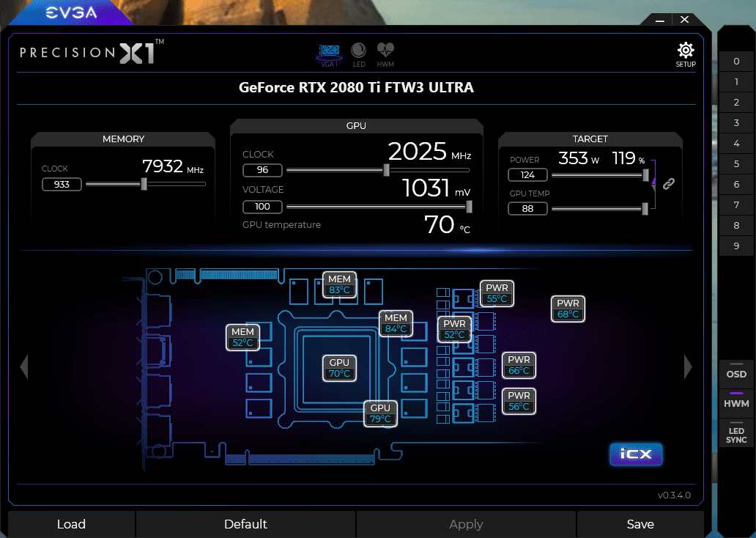Select profile slot 9
The height and width of the screenshot is (538, 756).
pos(736,246)
